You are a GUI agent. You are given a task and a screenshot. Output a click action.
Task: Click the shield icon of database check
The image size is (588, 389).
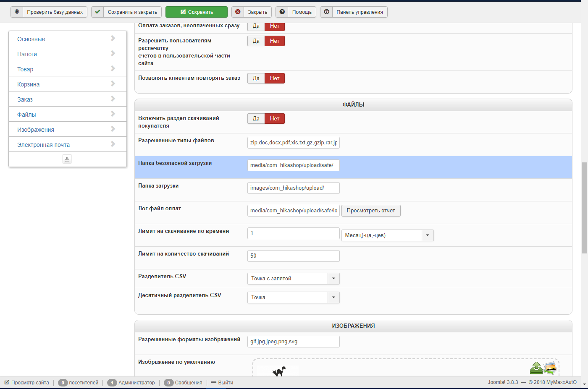[17, 12]
